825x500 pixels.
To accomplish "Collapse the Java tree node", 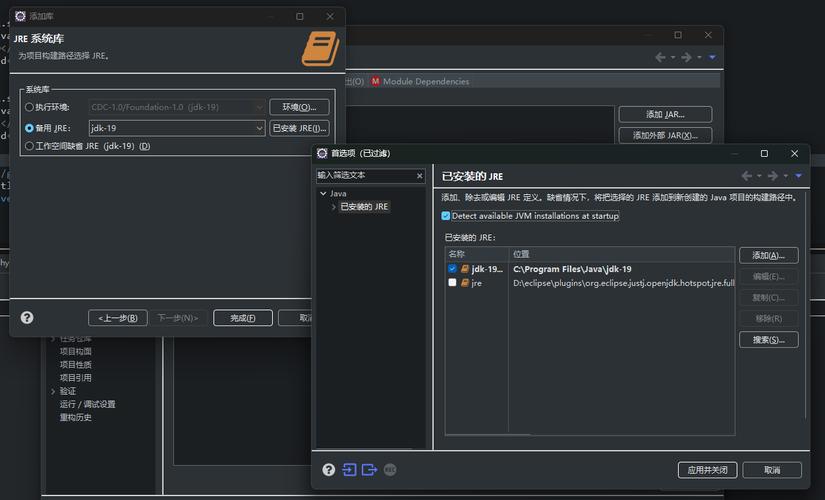I will [x=323, y=193].
